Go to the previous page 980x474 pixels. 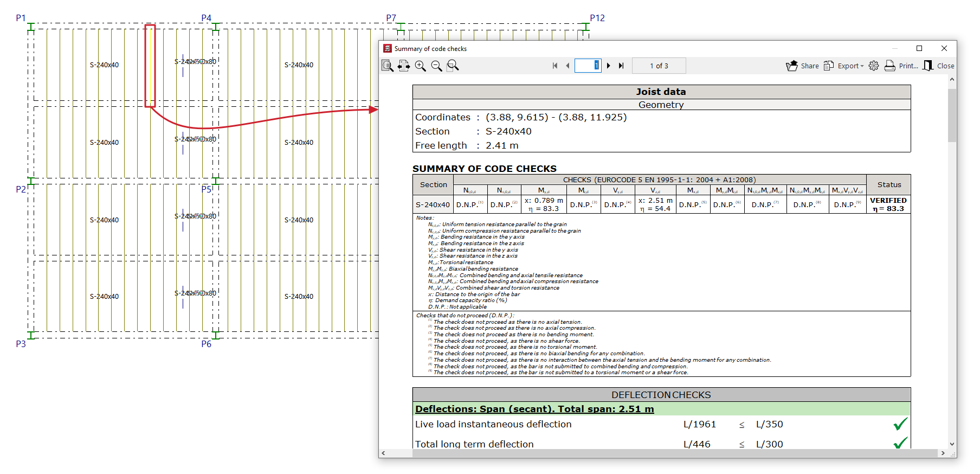(568, 66)
